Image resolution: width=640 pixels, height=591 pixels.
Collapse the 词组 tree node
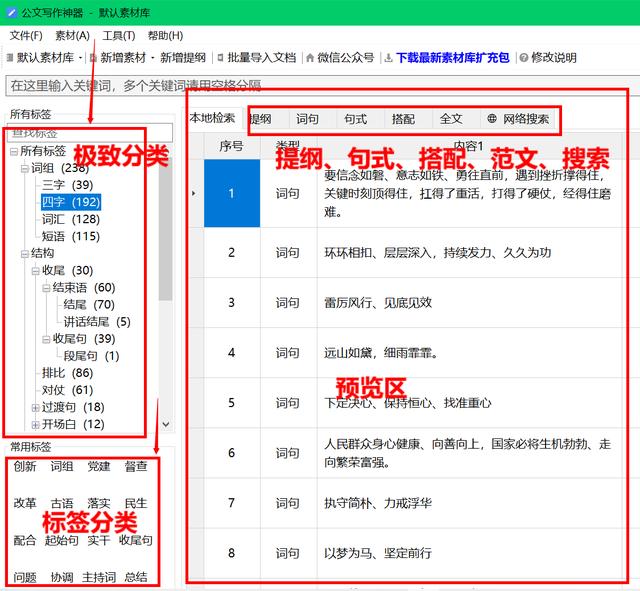(x=23, y=168)
